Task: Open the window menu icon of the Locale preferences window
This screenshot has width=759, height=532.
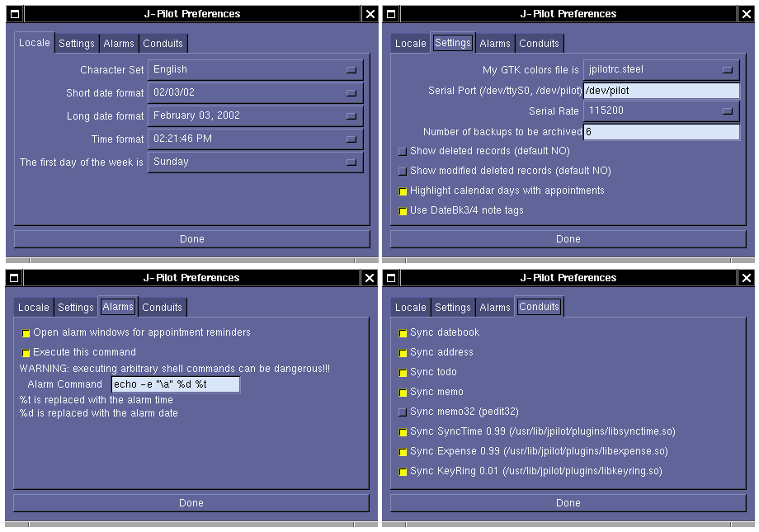Action: pos(14,14)
